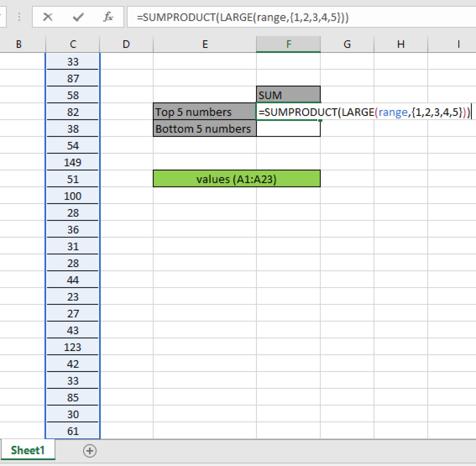Viewport: 476px width, 466px height.
Task: Select column header F
Action: click(289, 44)
